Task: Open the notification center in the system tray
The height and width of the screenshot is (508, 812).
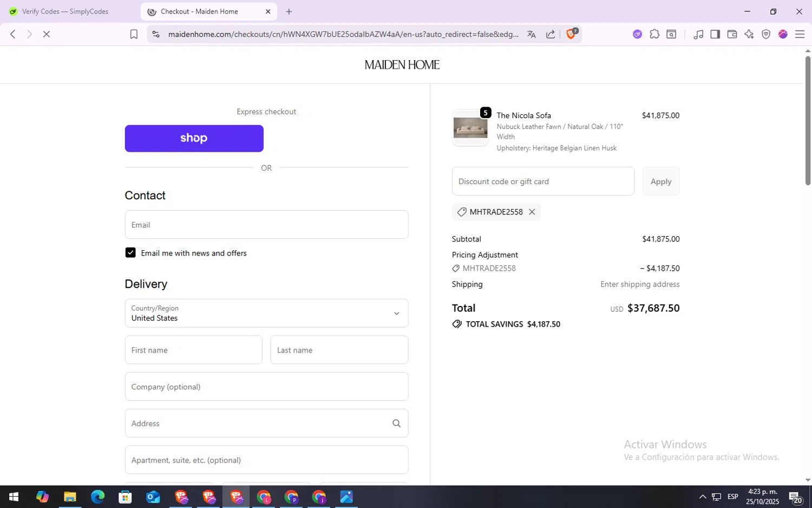Action: (795, 497)
